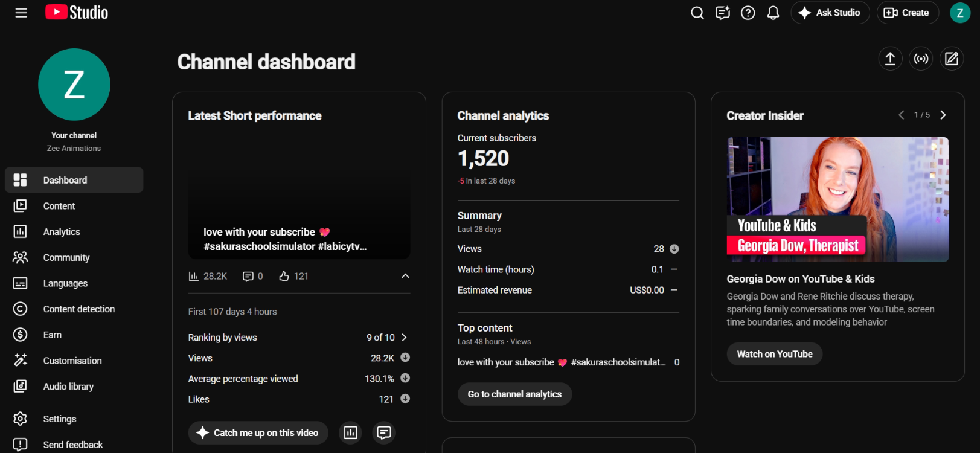
Task: Open the notifications bell
Action: point(773,13)
